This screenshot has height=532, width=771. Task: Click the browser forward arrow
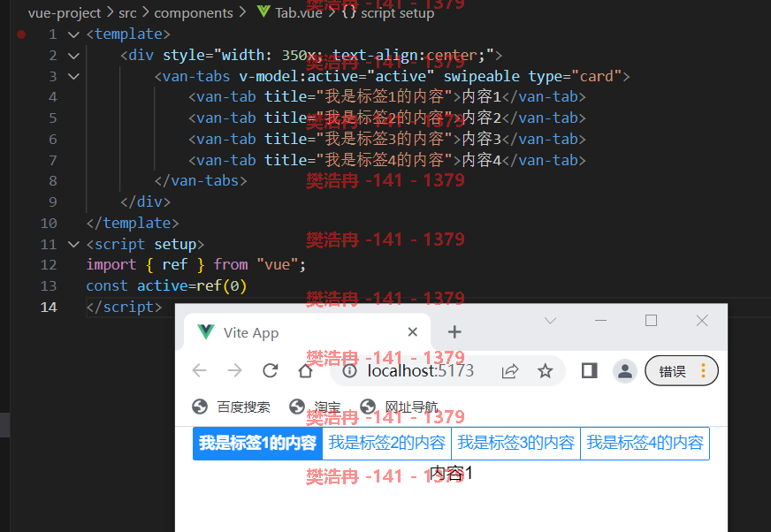pyautogui.click(x=235, y=370)
